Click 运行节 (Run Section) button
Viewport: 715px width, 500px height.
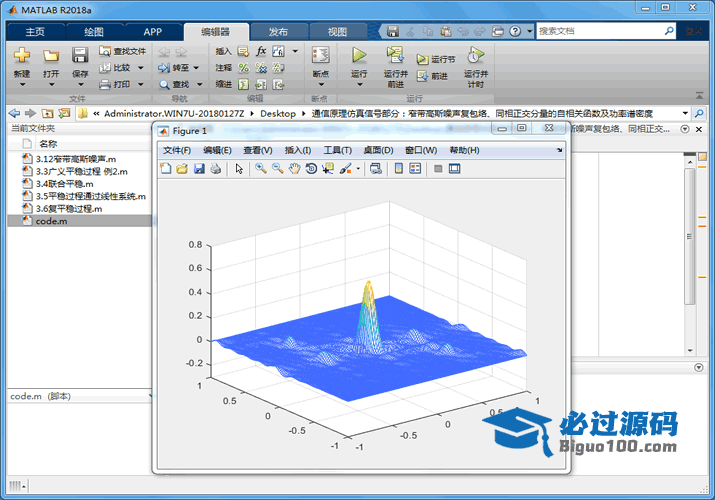pos(435,59)
